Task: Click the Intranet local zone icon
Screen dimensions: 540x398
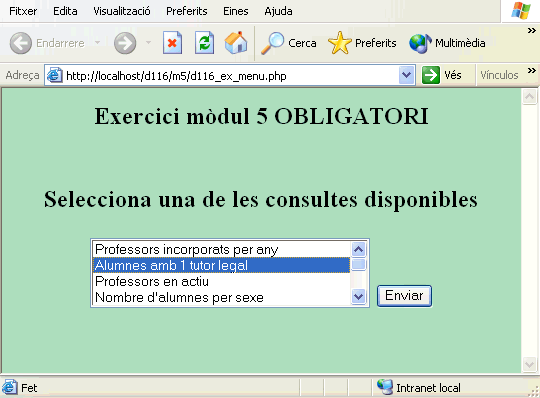Action: (385, 387)
